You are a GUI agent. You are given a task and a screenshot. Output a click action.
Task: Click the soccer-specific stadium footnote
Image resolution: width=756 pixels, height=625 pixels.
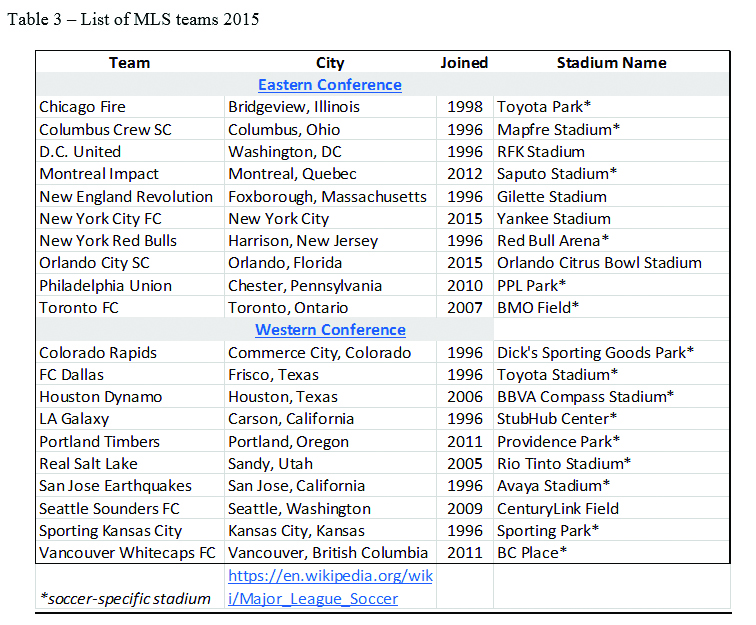click(x=125, y=598)
